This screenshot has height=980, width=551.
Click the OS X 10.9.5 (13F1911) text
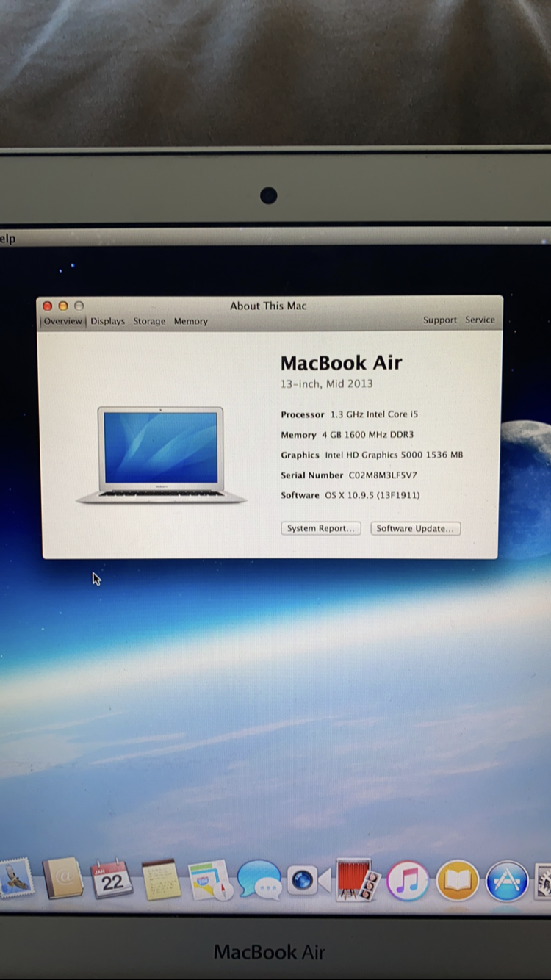372,495
